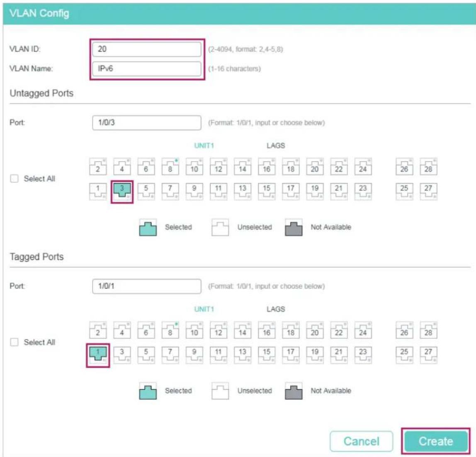This screenshot has height=457, width=476.
Task: Select port 5 in Tagged Ports
Action: click(146, 355)
